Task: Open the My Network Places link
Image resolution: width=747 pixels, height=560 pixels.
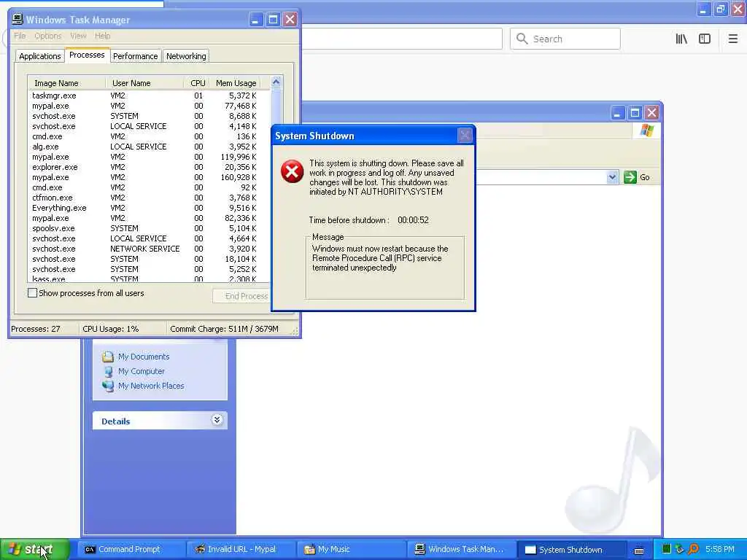Action: (151, 386)
